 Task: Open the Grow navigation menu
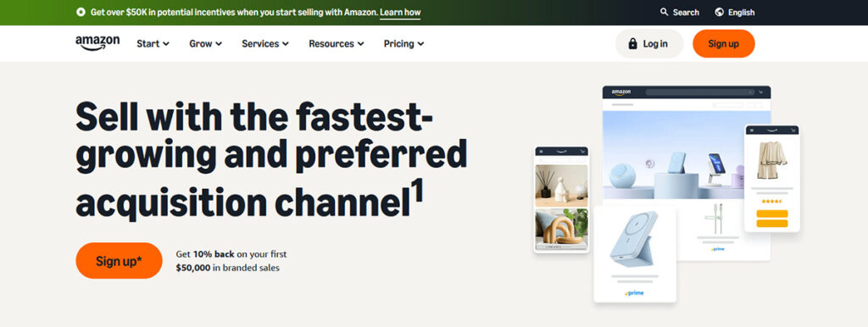click(x=206, y=44)
